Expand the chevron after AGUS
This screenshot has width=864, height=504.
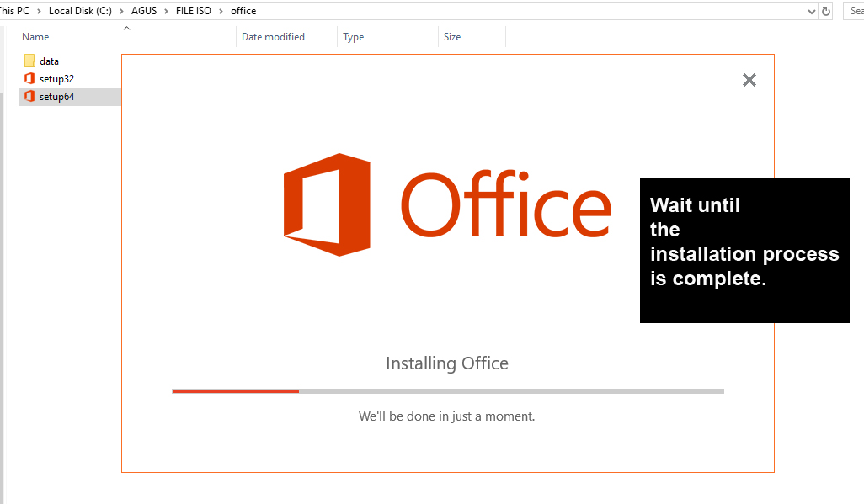pyautogui.click(x=166, y=11)
